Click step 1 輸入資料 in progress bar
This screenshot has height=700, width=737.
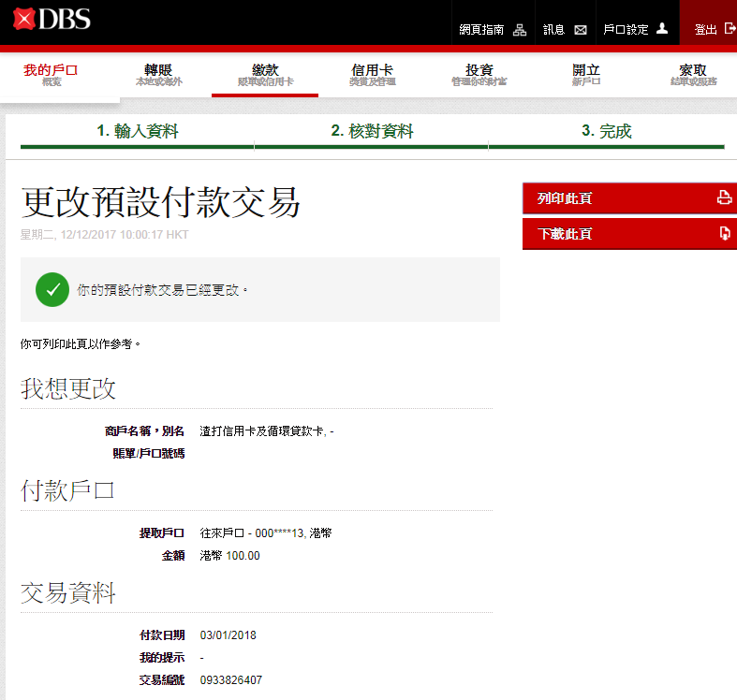pyautogui.click(x=138, y=132)
